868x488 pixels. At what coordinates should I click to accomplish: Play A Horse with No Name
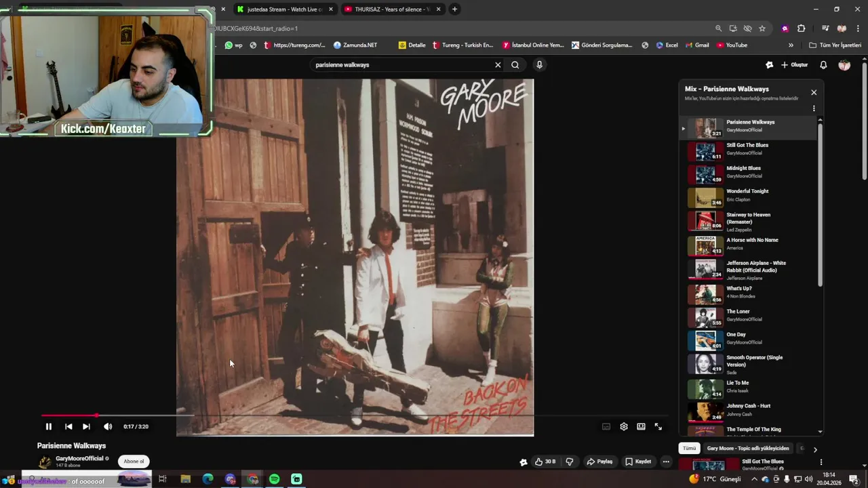749,245
